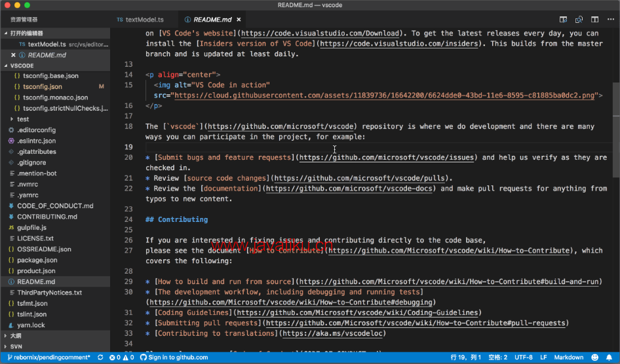
Task: Open OSSREADME.json file
Action: (55, 249)
